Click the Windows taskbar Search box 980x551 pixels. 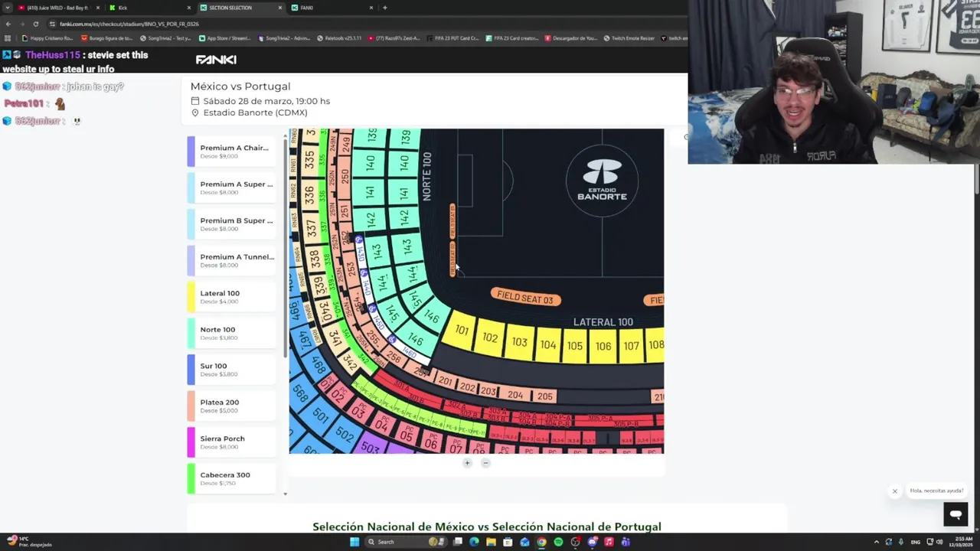(x=406, y=542)
